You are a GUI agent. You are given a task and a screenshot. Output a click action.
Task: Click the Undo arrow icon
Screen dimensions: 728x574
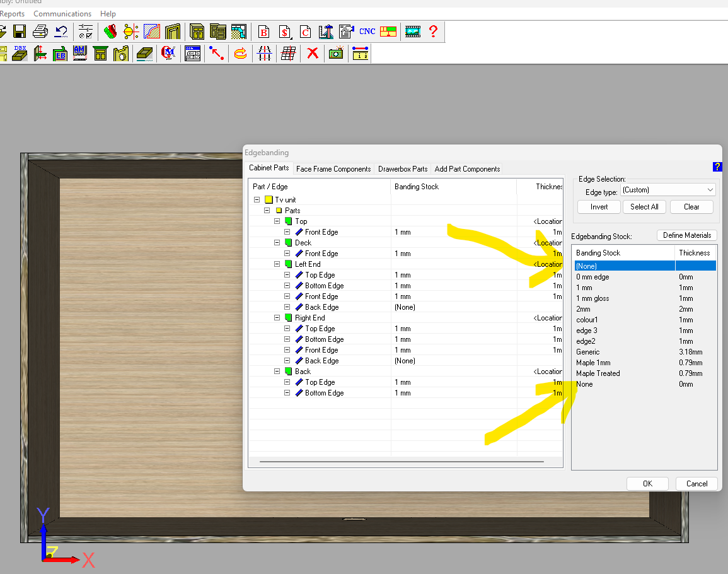[61, 32]
